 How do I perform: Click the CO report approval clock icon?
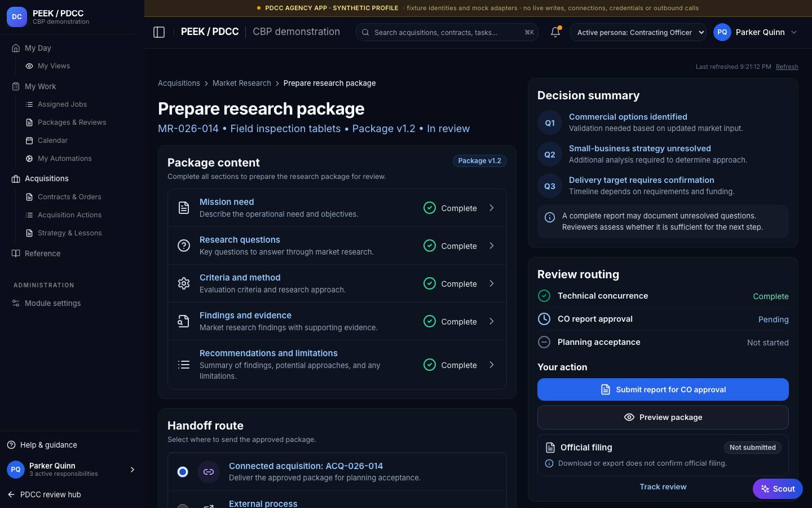[544, 319]
